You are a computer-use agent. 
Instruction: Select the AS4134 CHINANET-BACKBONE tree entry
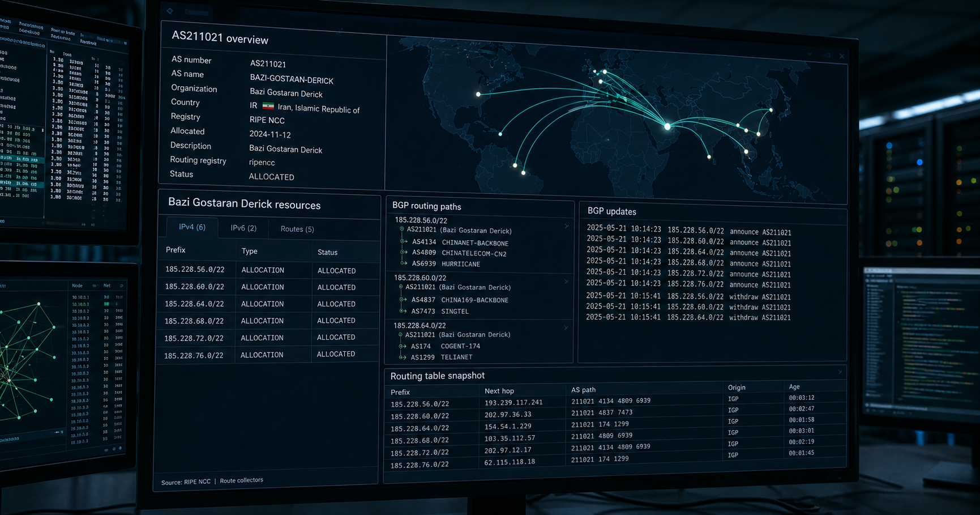click(x=460, y=242)
